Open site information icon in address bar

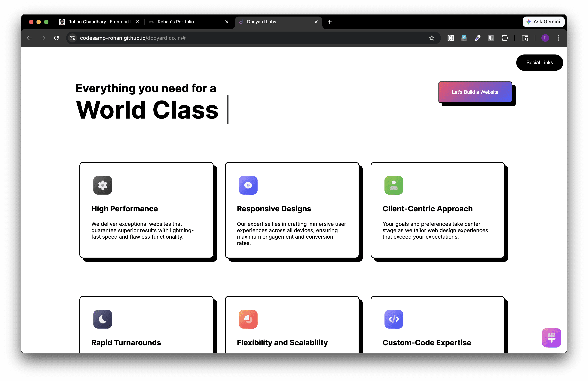pos(72,38)
